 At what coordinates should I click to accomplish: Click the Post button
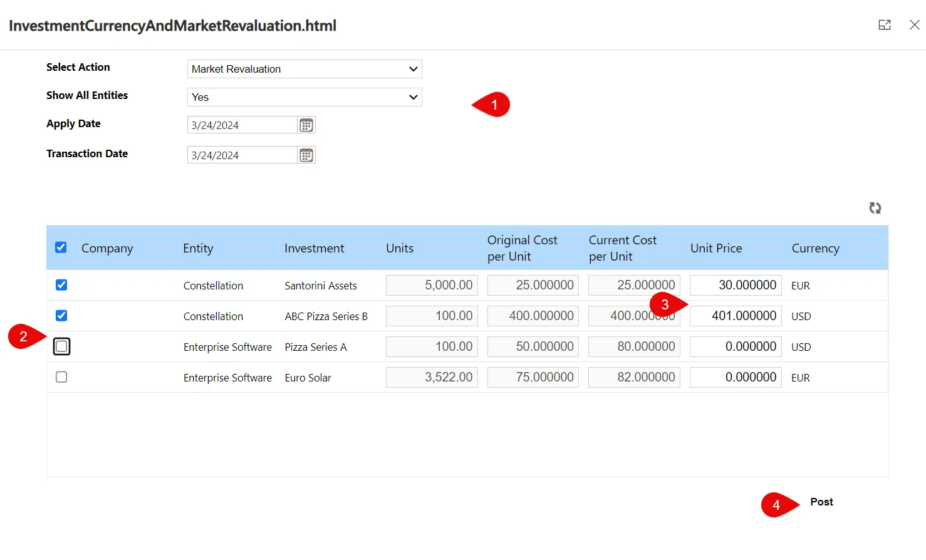[x=821, y=502]
